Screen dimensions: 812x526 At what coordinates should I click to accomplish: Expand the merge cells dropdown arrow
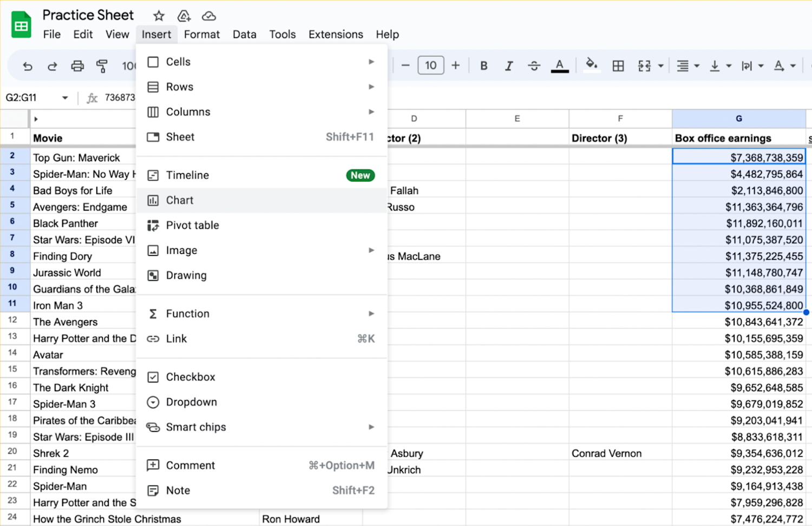click(661, 66)
